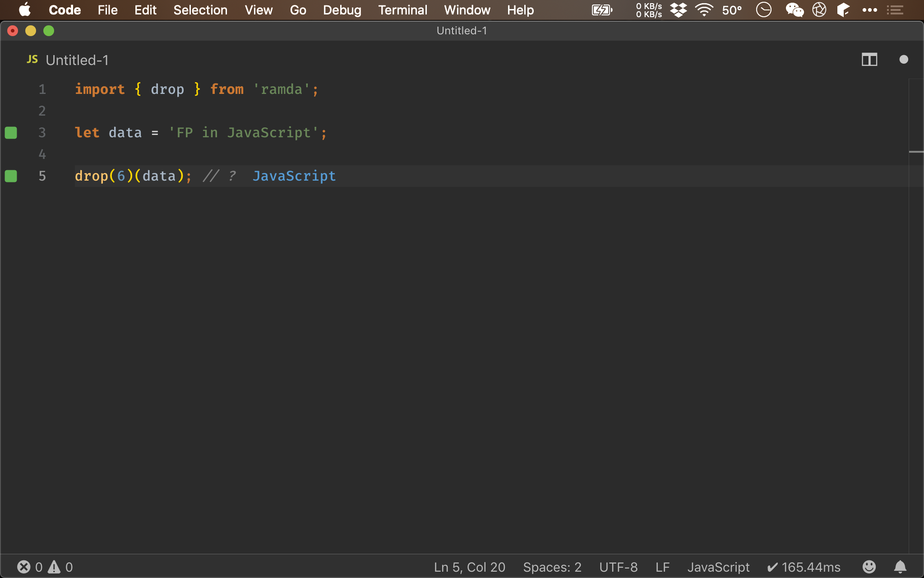Viewport: 924px width, 578px height.
Task: Expand the line ending LF selector
Action: pos(663,567)
